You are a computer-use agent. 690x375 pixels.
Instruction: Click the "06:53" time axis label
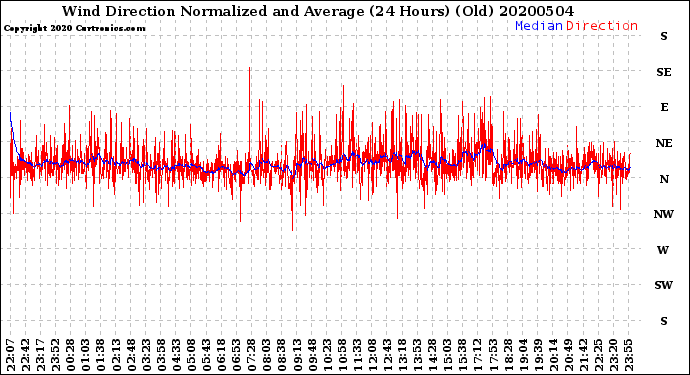[x=236, y=355]
